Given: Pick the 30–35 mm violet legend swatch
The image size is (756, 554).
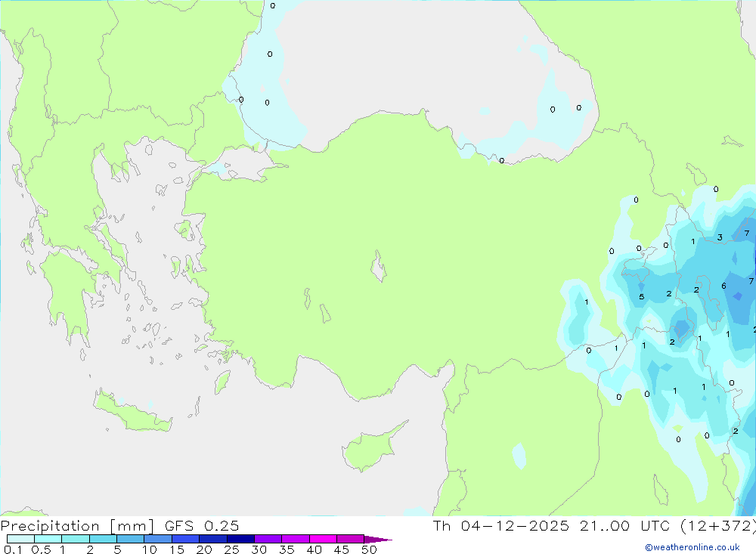Looking at the screenshot, I should (x=268, y=539).
